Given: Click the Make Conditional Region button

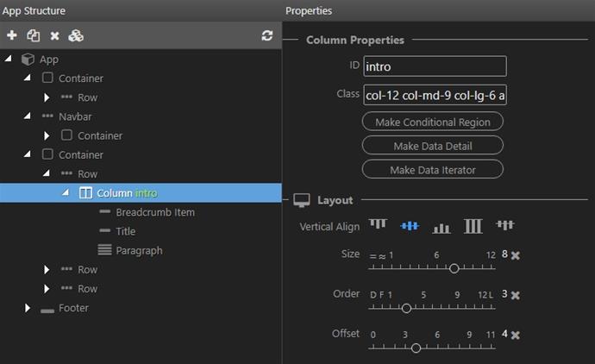Looking at the screenshot, I should click(x=433, y=122).
